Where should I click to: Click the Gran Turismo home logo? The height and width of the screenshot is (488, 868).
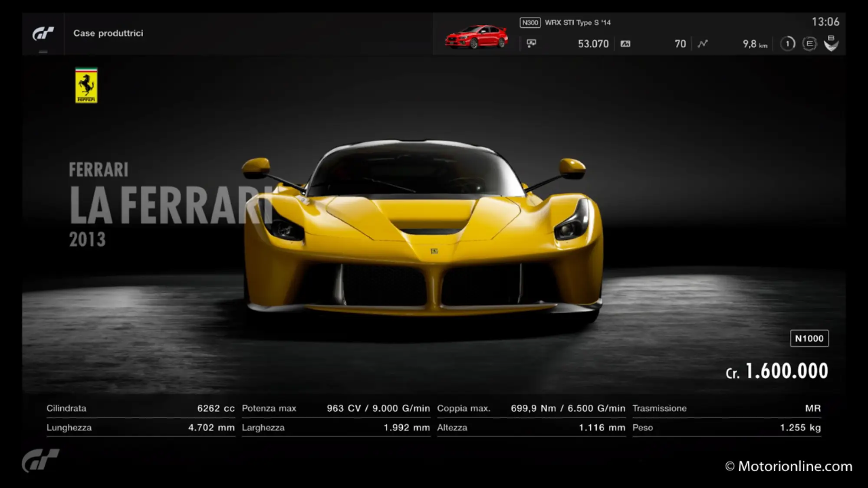(43, 33)
